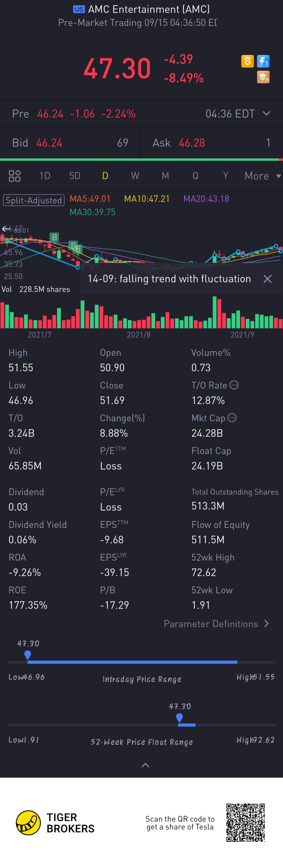Image resolution: width=283 pixels, height=868 pixels.
Task: Tap the Float Cap value 24.19B
Action: point(207,466)
